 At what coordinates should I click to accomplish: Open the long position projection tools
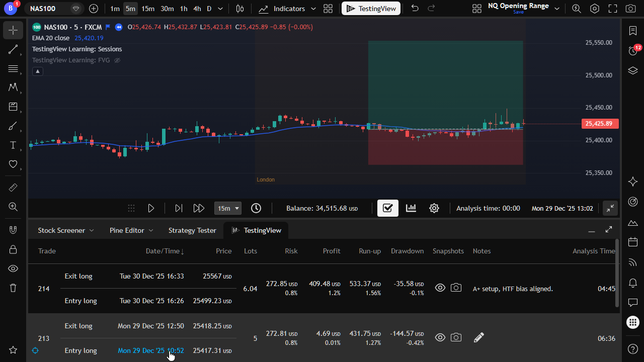pyautogui.click(x=13, y=107)
